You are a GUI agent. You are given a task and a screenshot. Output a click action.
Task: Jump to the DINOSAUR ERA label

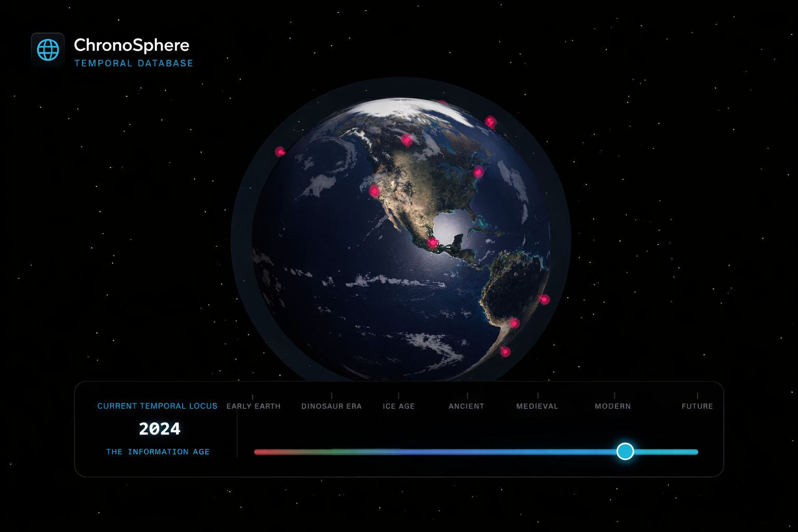tap(331, 406)
